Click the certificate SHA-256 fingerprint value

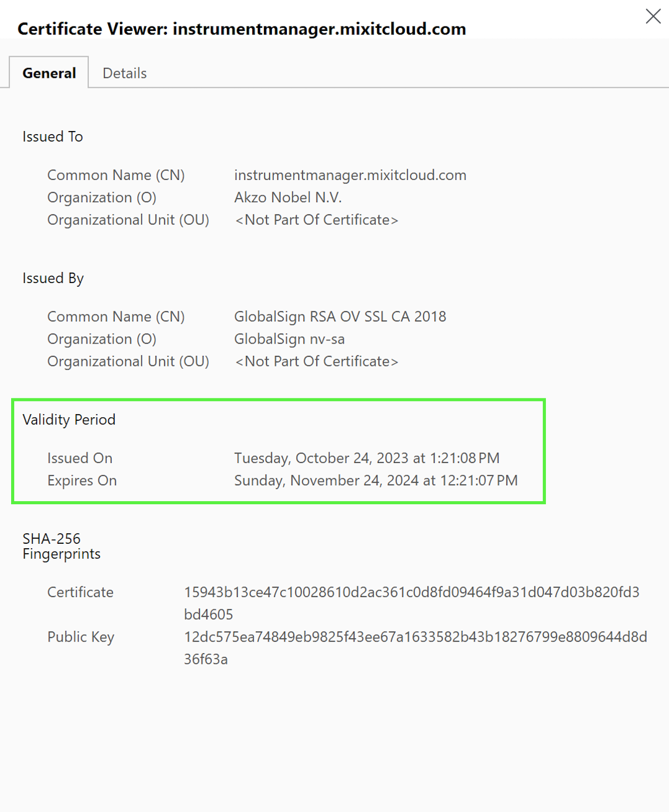coord(411,592)
